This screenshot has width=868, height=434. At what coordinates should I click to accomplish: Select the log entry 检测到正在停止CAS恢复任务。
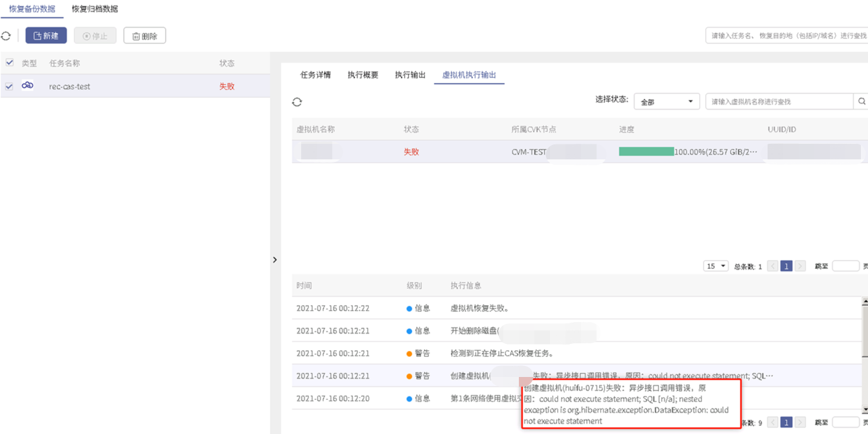pyautogui.click(x=502, y=354)
